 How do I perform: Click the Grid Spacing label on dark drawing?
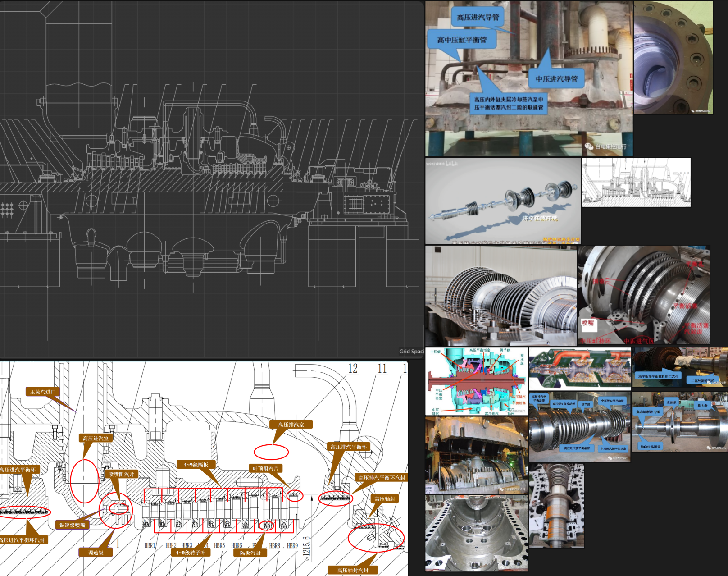[x=411, y=351]
